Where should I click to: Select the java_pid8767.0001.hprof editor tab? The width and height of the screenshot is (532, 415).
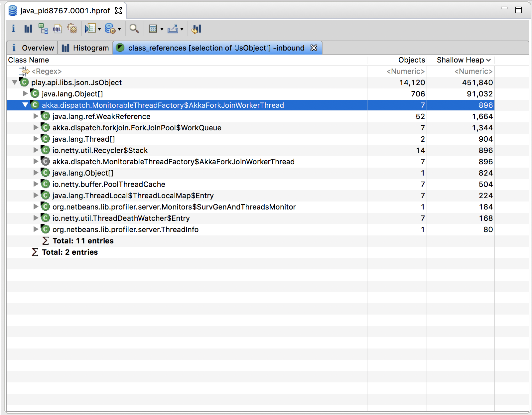[x=65, y=11]
